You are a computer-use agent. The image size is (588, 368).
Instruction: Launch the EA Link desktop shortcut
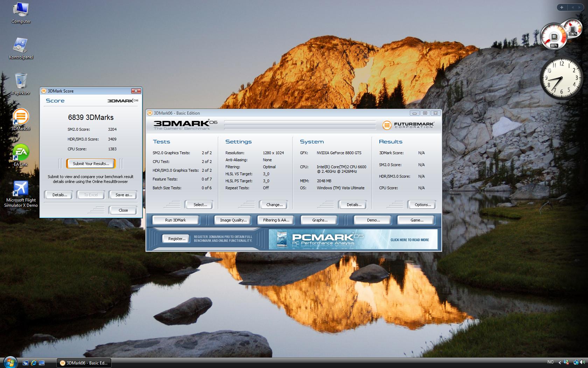(21, 155)
